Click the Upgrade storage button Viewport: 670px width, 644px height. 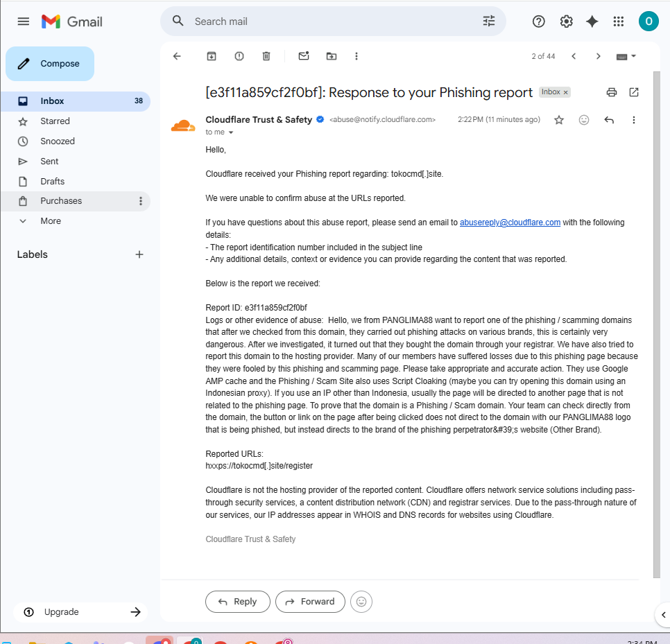[x=80, y=612]
